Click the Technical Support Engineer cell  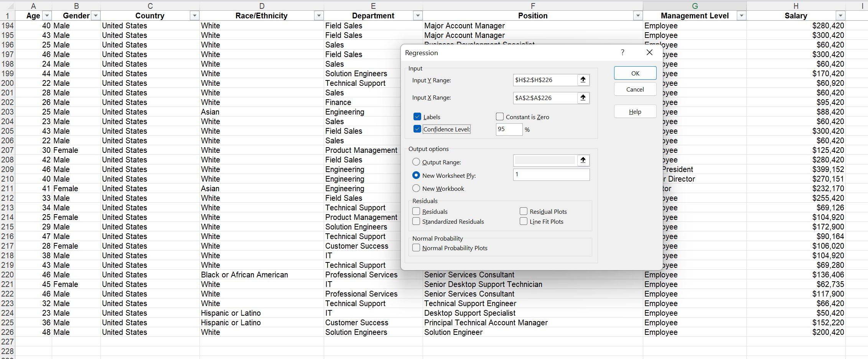tap(533, 303)
